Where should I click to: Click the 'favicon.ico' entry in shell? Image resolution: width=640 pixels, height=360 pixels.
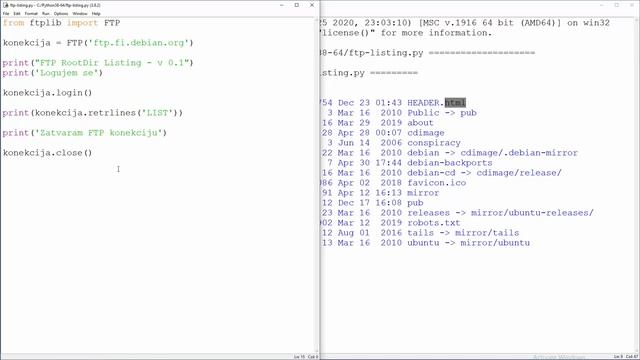click(436, 183)
